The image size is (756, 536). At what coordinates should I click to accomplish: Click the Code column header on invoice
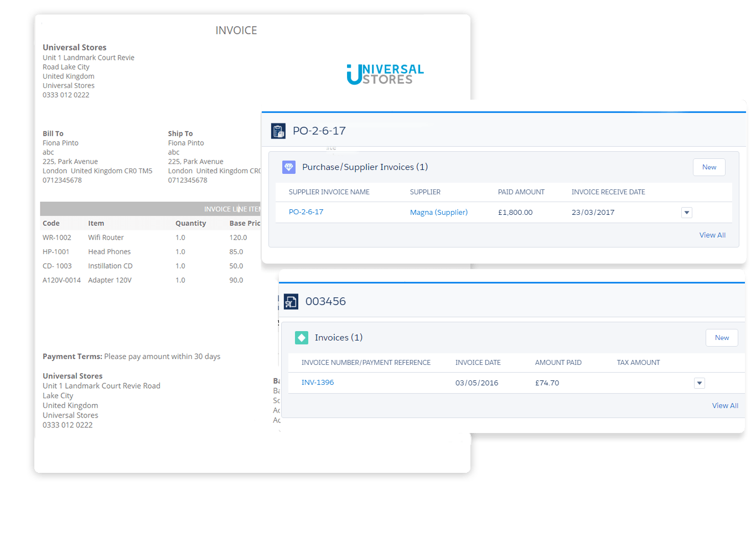point(51,224)
